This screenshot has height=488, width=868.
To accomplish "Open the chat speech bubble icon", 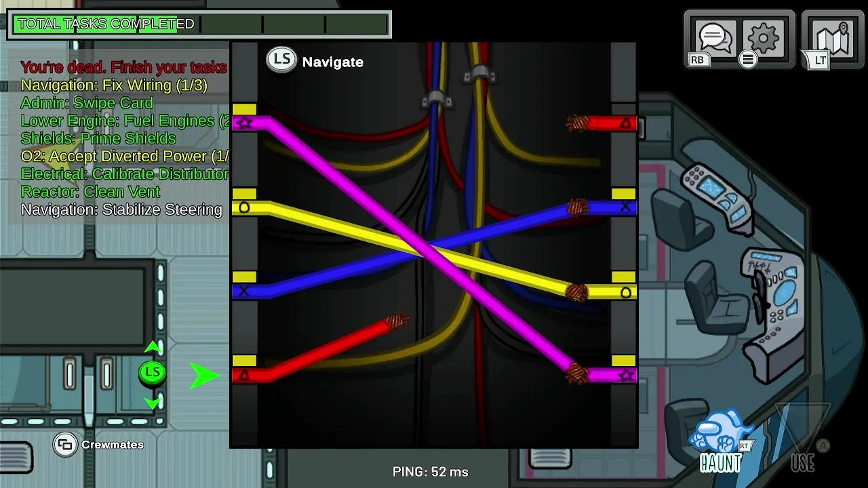I will pos(714,39).
